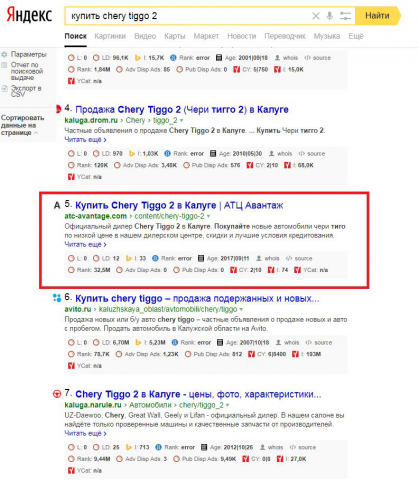Click Pub Disp Ads: 9,49K value
The width and height of the screenshot is (419, 480).
pos(228,459)
